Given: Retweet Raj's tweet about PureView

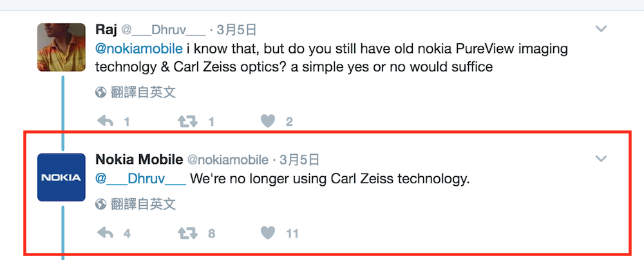Looking at the screenshot, I should 188,121.
